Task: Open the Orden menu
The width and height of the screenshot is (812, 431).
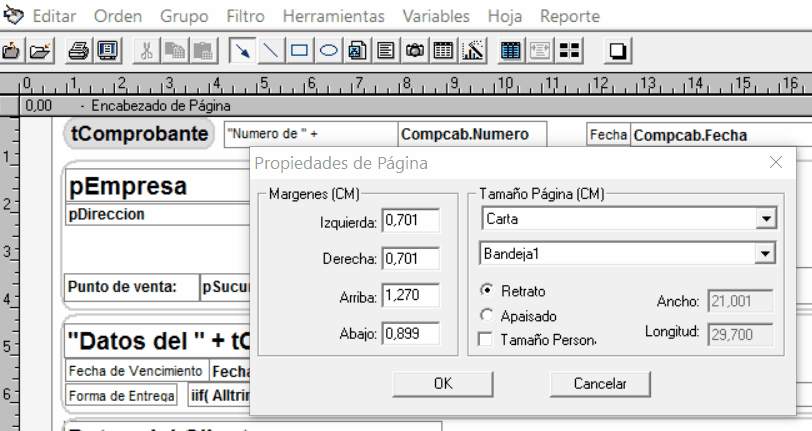Action: point(118,16)
